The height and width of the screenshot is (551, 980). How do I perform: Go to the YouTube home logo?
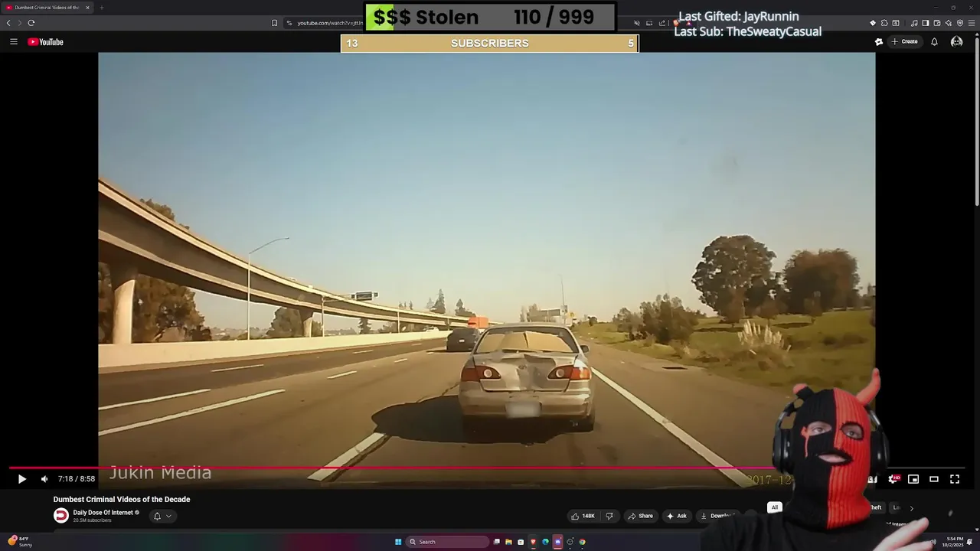pos(46,42)
